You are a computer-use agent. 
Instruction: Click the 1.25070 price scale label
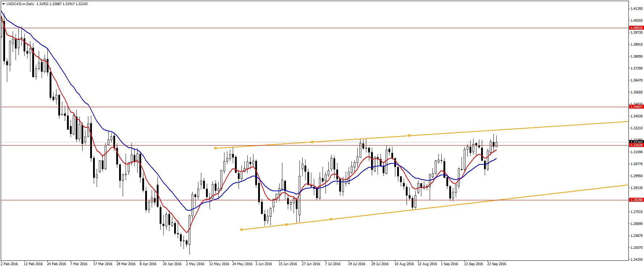click(637, 248)
